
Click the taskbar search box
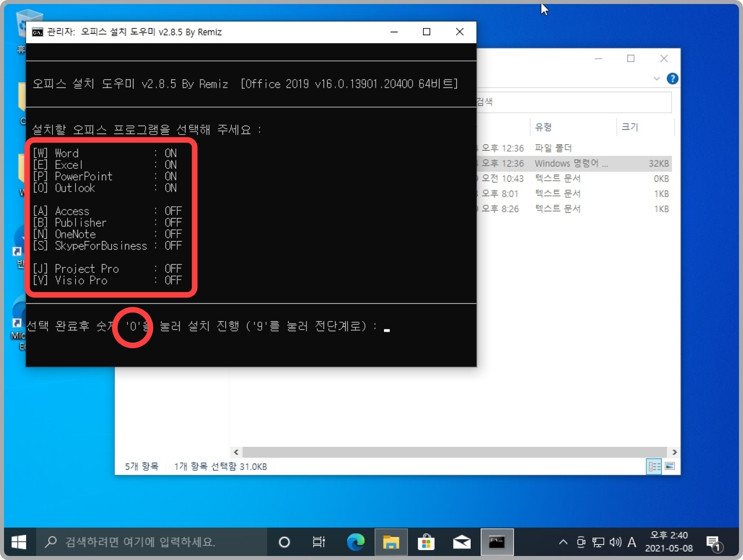click(x=153, y=542)
